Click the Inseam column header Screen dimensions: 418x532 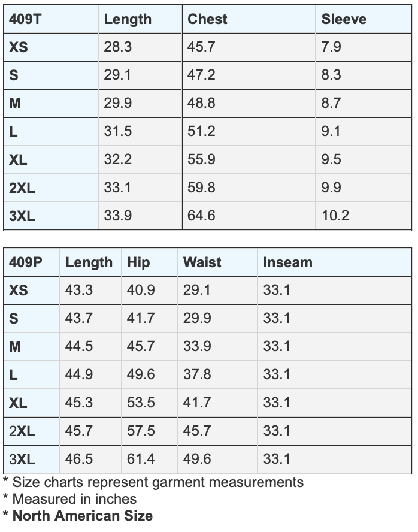tap(287, 262)
